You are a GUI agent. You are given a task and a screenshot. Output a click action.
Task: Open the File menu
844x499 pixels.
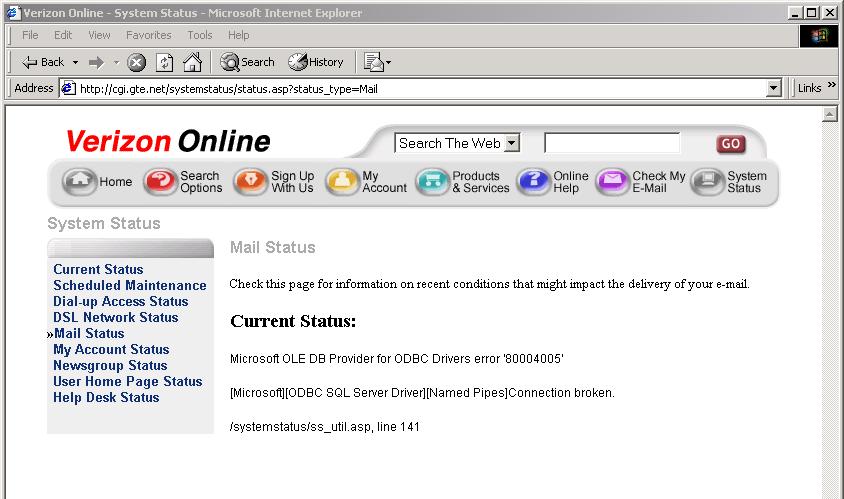pyautogui.click(x=30, y=36)
